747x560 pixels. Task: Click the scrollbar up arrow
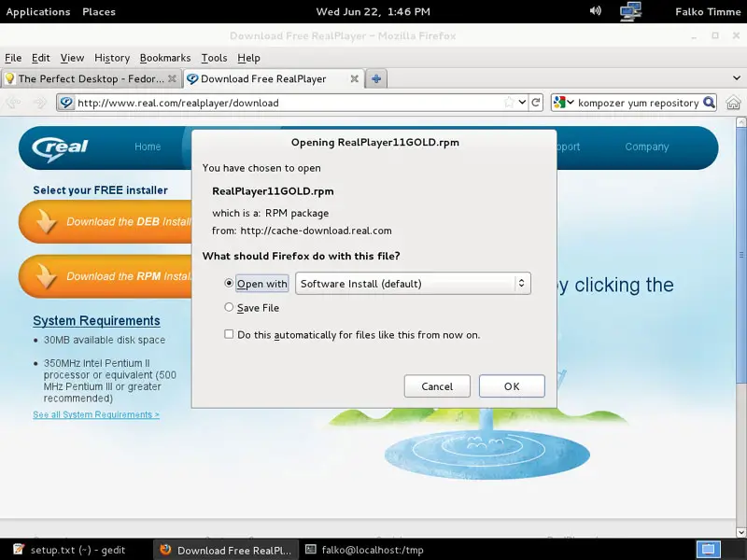point(741,122)
